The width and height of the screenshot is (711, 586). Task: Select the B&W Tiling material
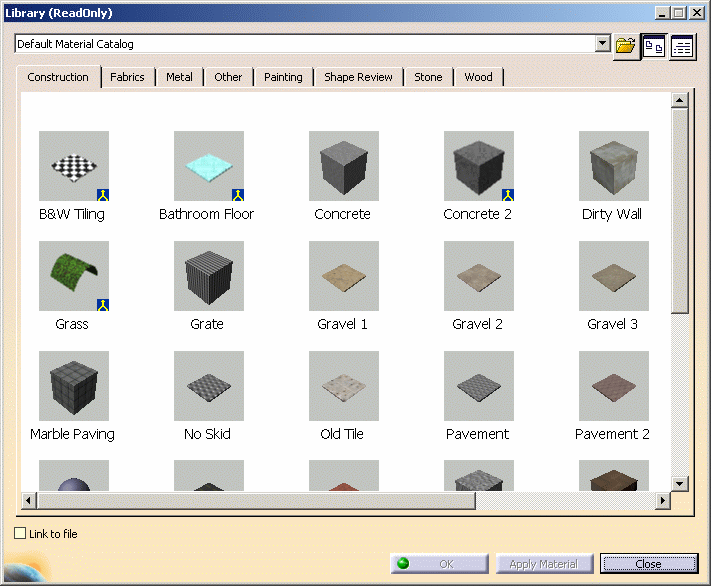(73, 166)
